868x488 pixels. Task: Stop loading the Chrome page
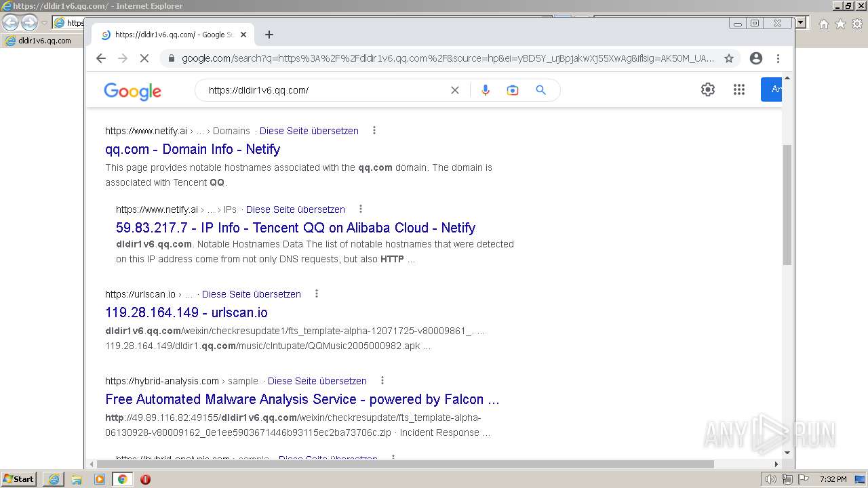pyautogui.click(x=144, y=58)
